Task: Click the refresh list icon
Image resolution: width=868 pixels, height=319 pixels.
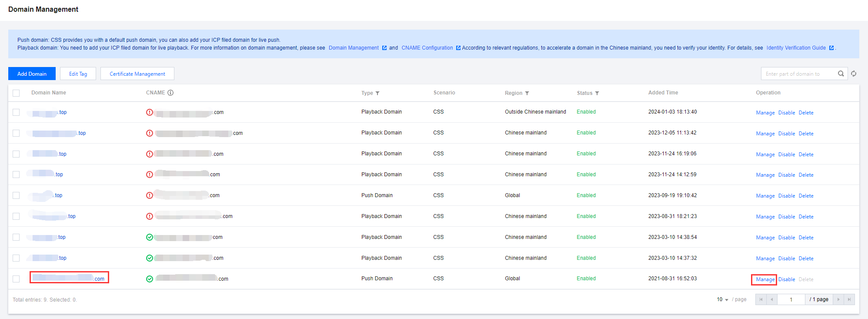Action: pos(854,74)
